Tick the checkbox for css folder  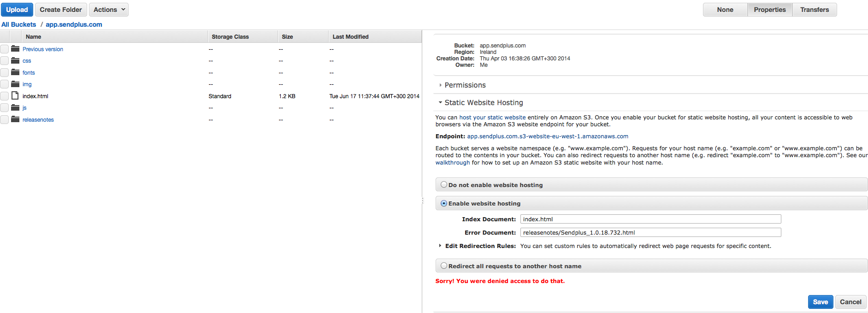click(5, 60)
